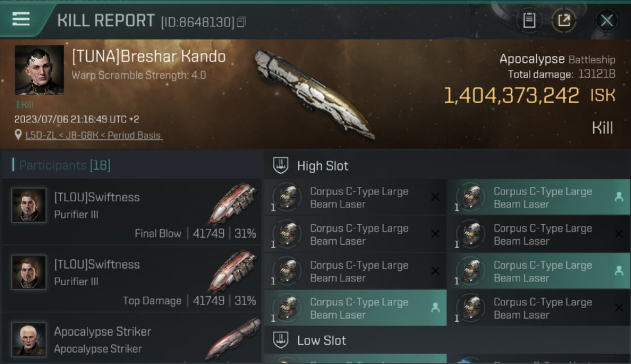Click the High Slot section icon
The image size is (631, 364).
[281, 165]
